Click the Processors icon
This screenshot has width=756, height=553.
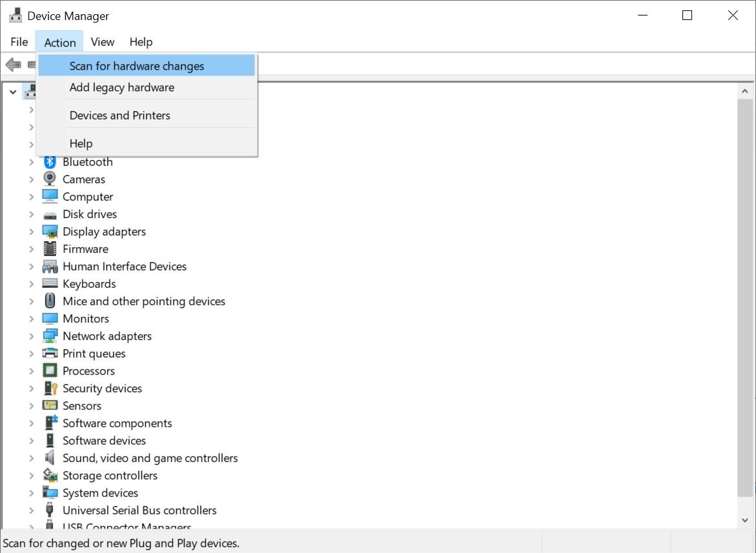[x=50, y=371]
